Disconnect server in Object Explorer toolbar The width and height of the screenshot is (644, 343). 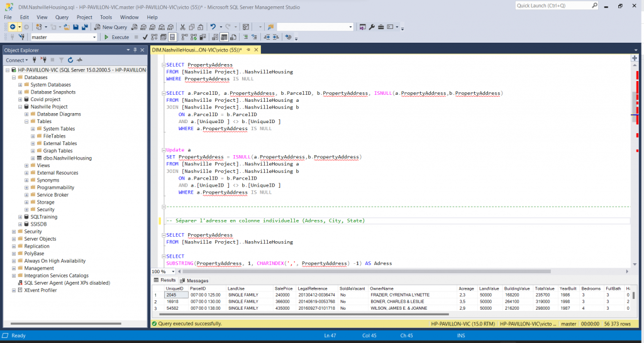(x=43, y=60)
